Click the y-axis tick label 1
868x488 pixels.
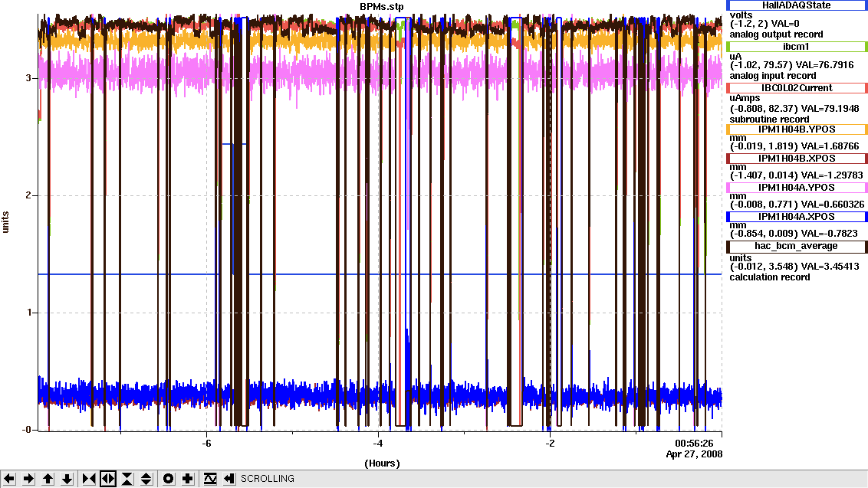[x=28, y=313]
